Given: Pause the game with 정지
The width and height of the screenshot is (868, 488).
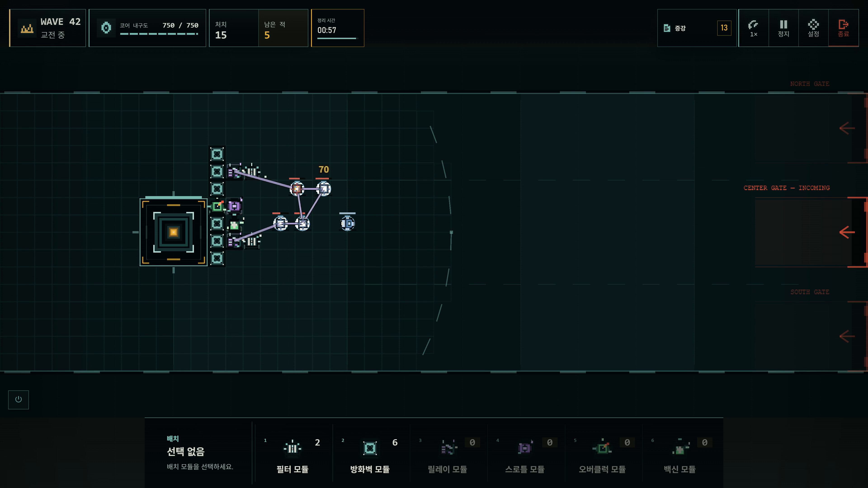Looking at the screenshot, I should (x=783, y=28).
